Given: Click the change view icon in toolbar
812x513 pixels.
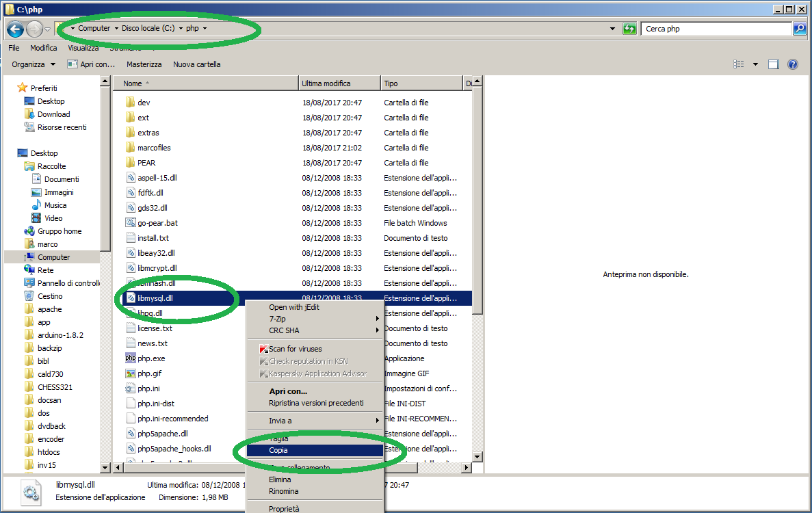Looking at the screenshot, I should click(x=739, y=64).
